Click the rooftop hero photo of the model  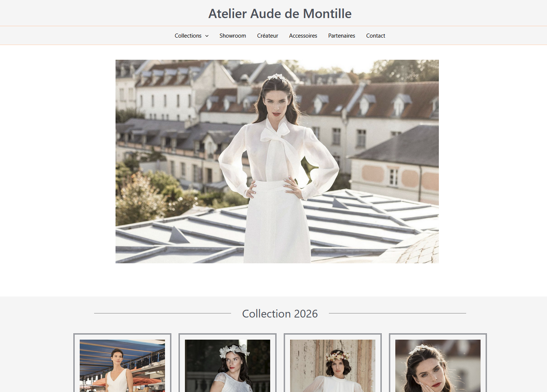coord(277,162)
